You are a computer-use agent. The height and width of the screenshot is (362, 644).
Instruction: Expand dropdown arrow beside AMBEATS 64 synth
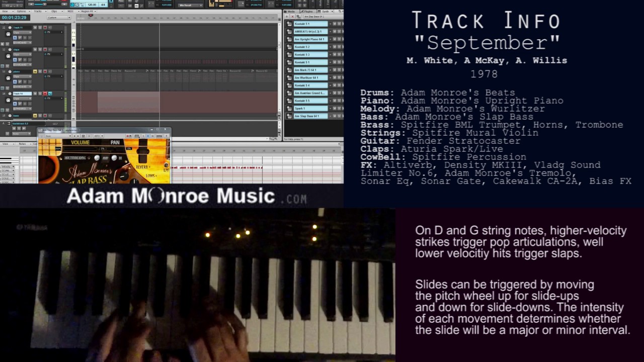pyautogui.click(x=330, y=31)
